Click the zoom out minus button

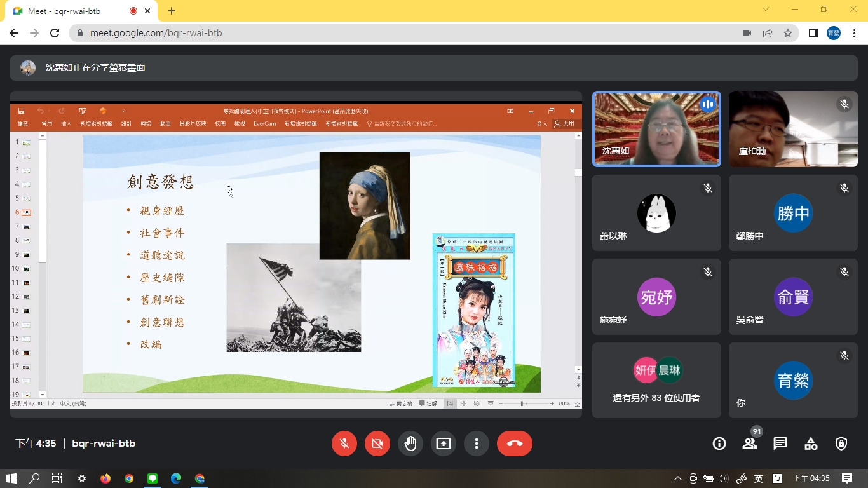pyautogui.click(x=501, y=403)
